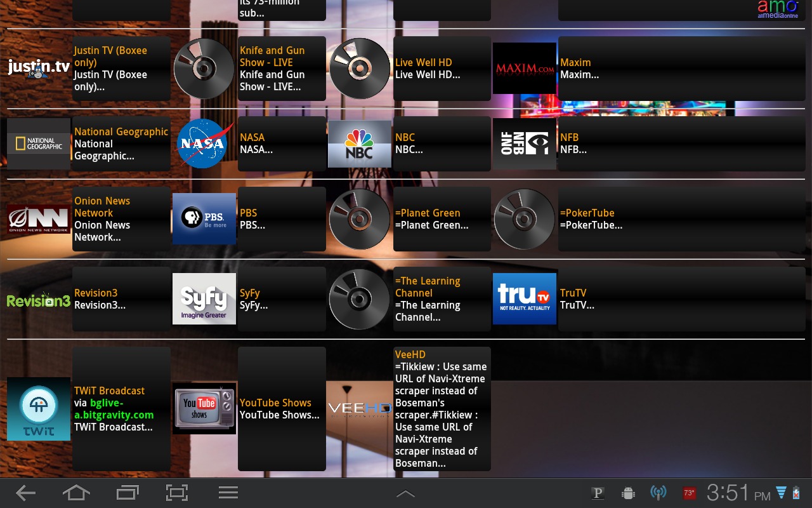Open the recent apps switcher

click(127, 493)
